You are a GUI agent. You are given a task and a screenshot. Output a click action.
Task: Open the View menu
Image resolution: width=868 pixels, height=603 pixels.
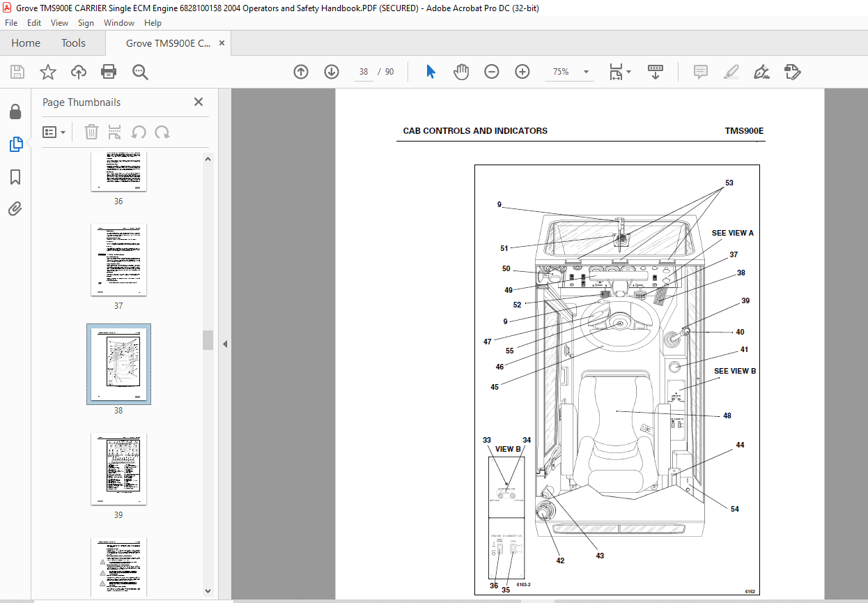pos(60,23)
